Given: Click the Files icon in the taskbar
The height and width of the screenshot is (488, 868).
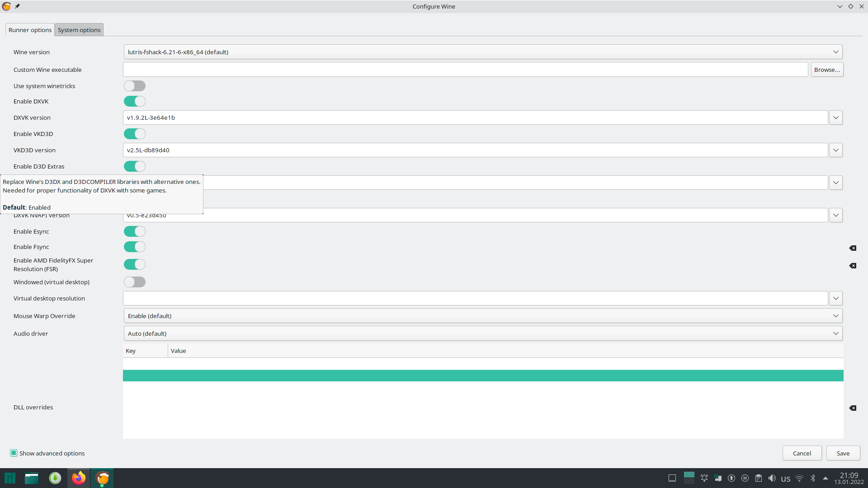Looking at the screenshot, I should pos(32,478).
